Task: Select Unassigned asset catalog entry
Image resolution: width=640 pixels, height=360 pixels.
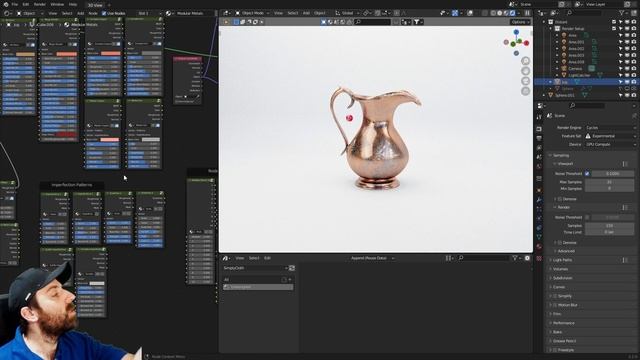Action: (258, 287)
